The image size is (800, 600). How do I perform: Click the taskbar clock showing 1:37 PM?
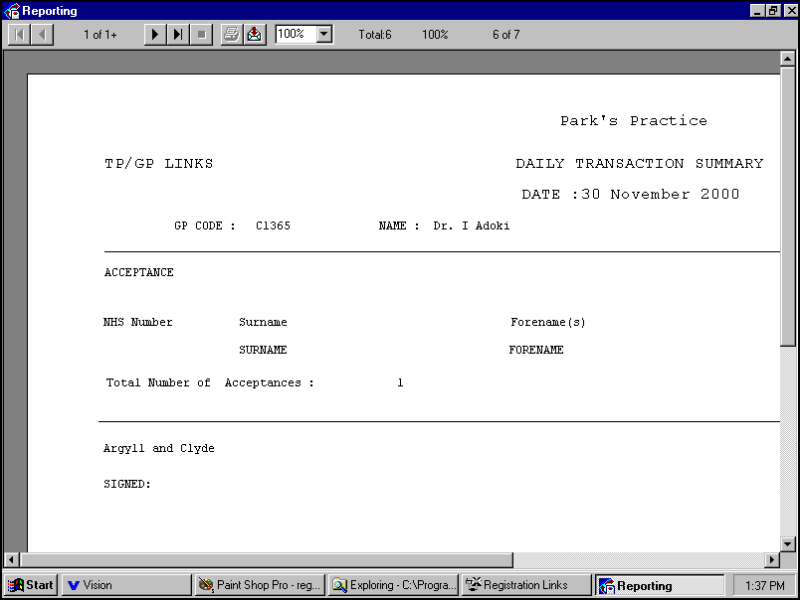[763, 585]
